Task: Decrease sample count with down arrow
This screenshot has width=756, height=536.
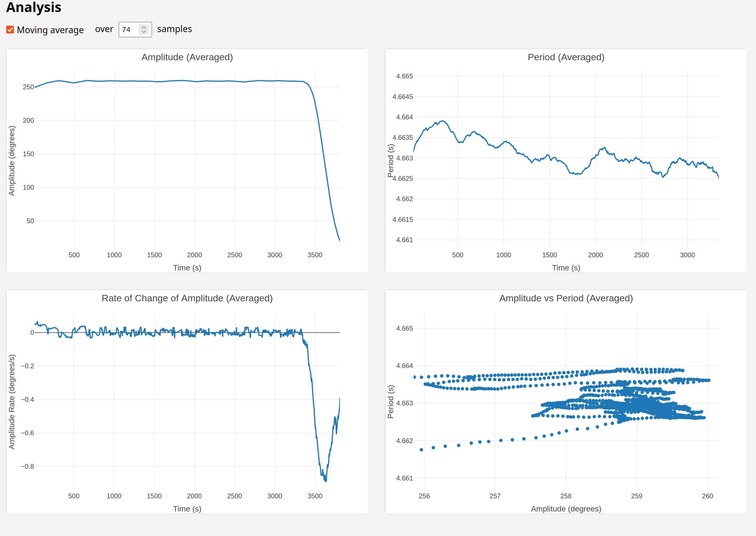Action: pos(144,32)
